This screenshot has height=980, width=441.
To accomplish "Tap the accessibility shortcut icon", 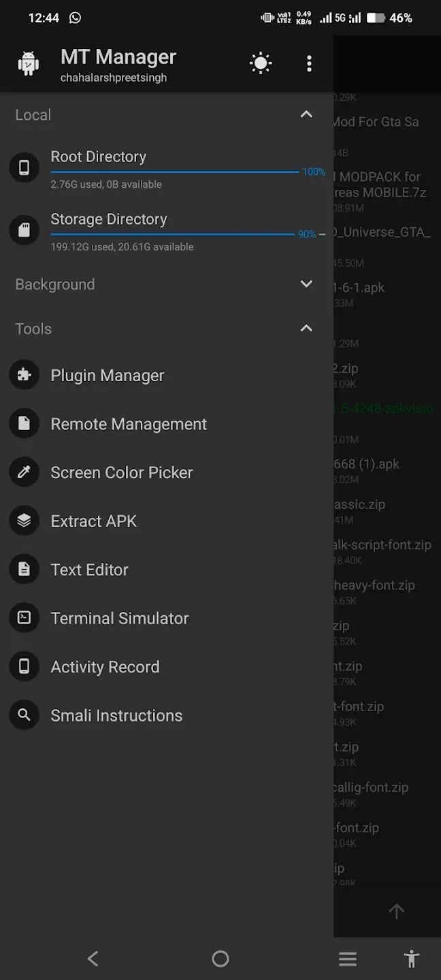I will (411, 959).
